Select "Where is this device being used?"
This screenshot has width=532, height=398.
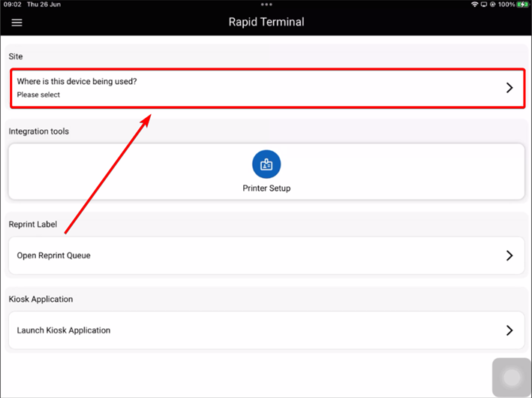77,81
